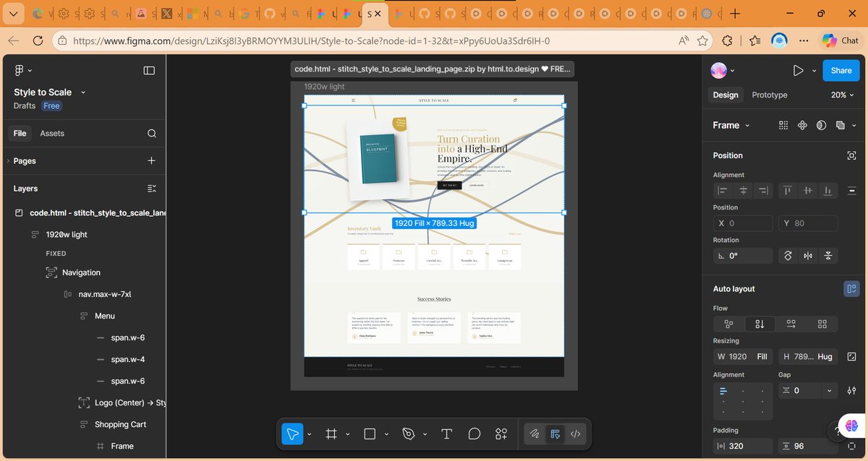
Task: Distribute spacing icon next to alignment
Action: tap(851, 191)
